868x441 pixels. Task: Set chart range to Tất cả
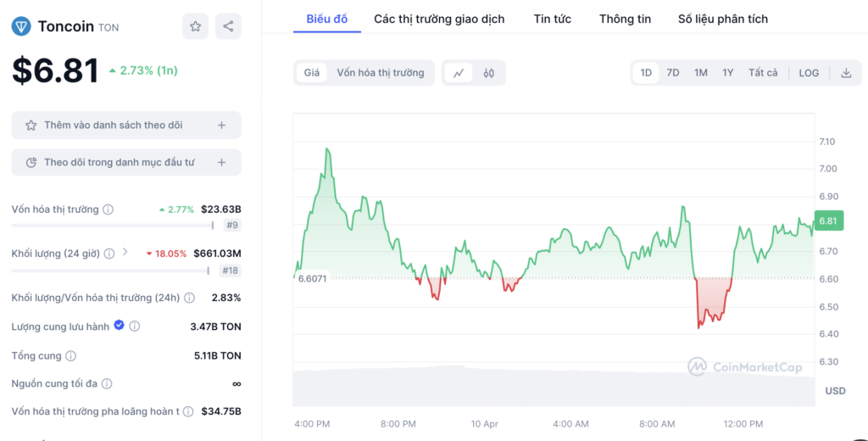tap(763, 73)
